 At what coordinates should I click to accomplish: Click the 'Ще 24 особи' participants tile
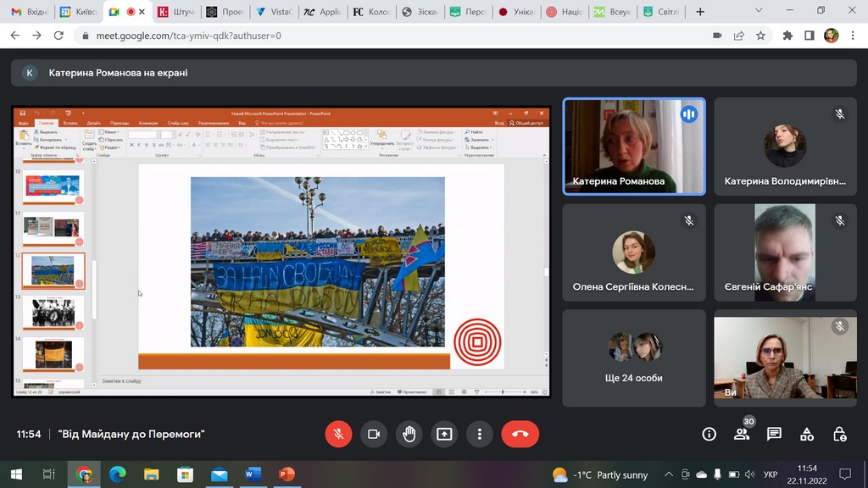tap(634, 356)
